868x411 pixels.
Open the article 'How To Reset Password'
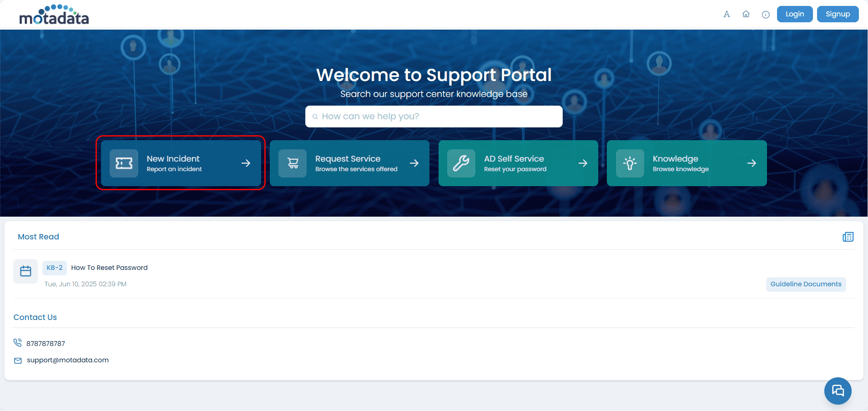(109, 268)
